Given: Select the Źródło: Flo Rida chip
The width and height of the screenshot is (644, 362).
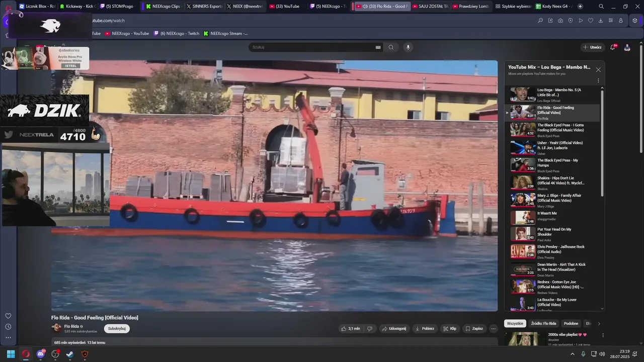Looking at the screenshot, I should [x=543, y=323].
